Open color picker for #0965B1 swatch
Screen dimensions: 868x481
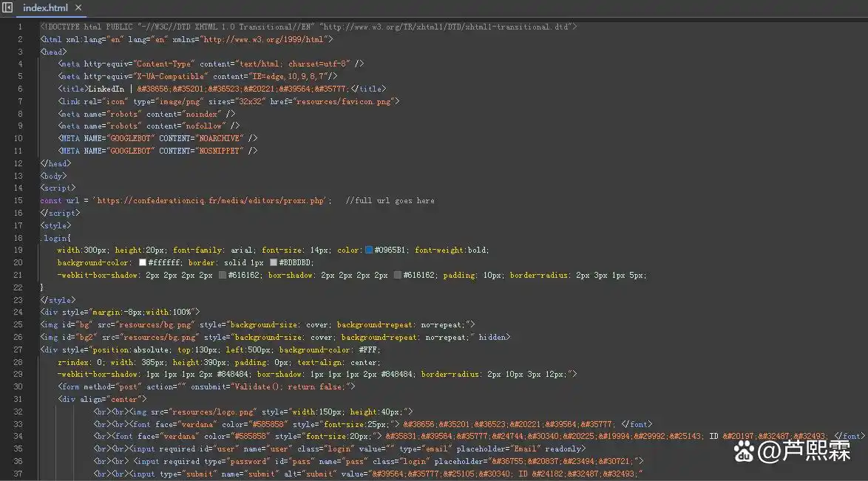(x=369, y=250)
